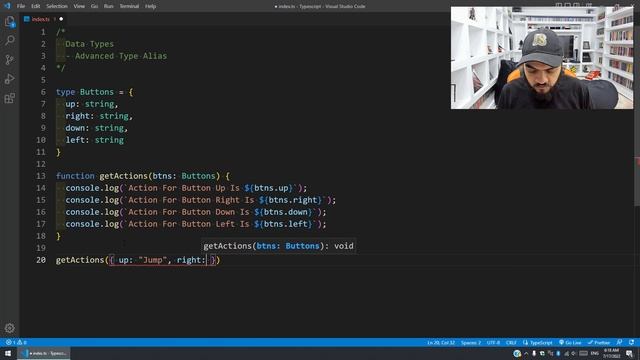Click "left: string" on line 10
This screenshot has width=640, height=360.
[95, 140]
